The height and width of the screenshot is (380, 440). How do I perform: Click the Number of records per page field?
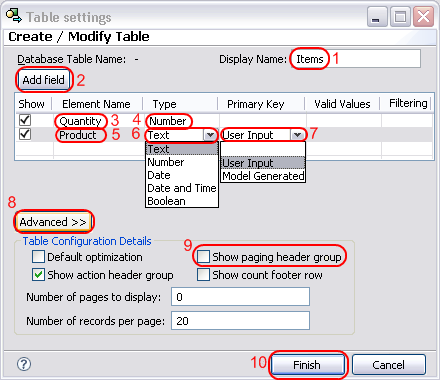click(x=240, y=321)
